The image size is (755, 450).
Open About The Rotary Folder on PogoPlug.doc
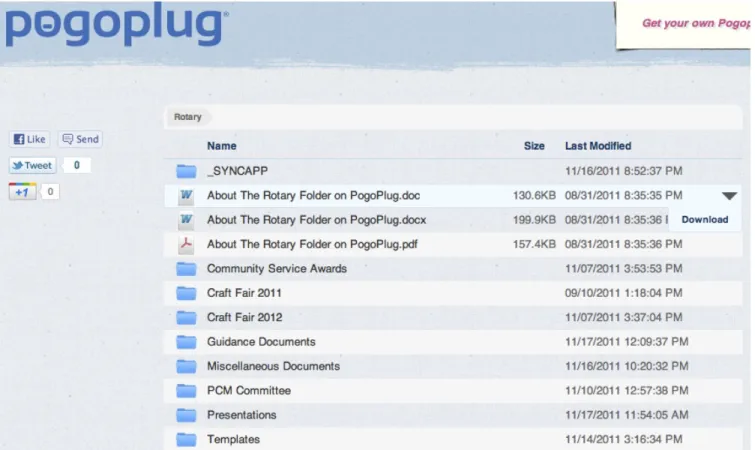[x=313, y=195]
